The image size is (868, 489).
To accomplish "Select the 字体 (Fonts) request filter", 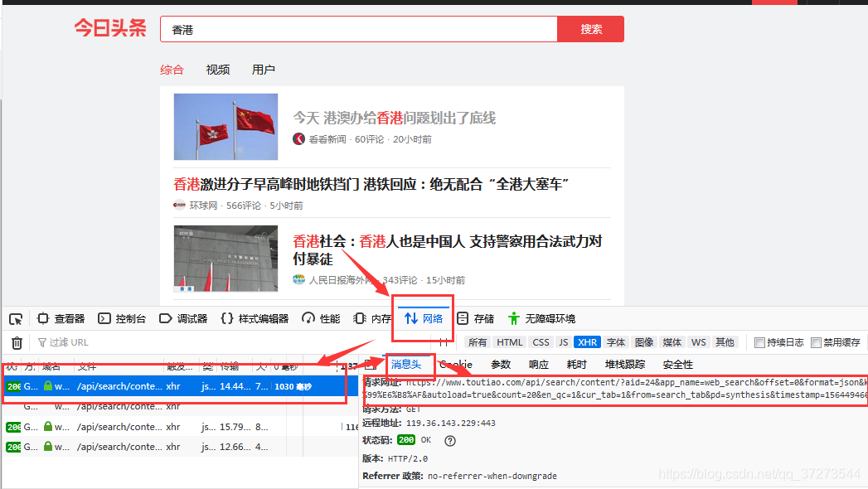I will [x=616, y=342].
